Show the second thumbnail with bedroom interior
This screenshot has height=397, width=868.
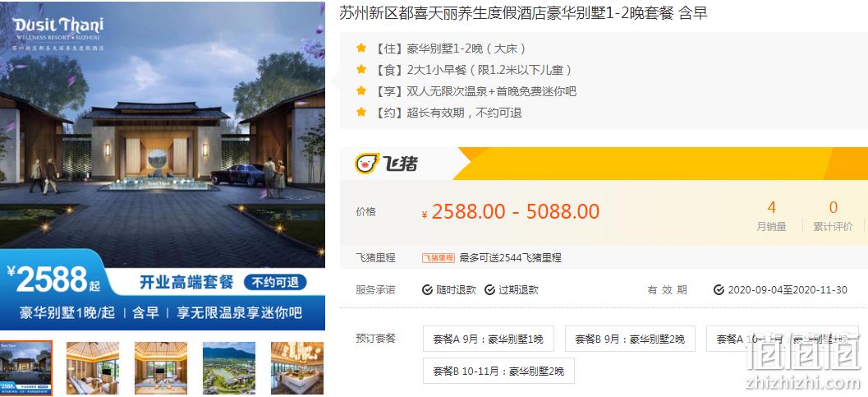(93, 368)
